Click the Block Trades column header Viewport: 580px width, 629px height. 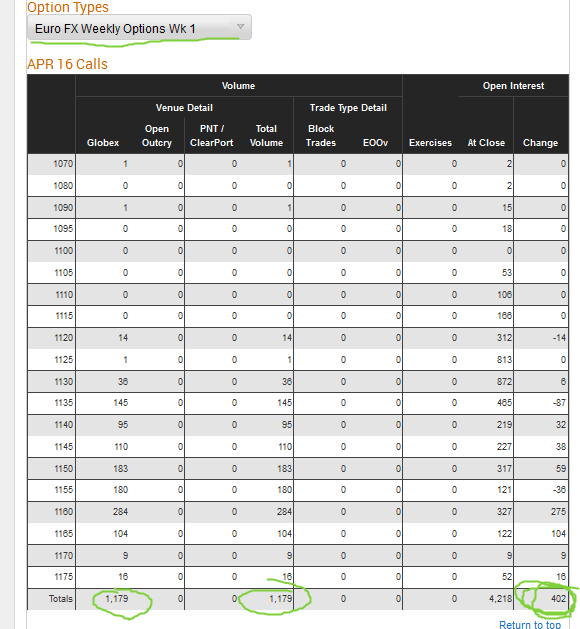pyautogui.click(x=321, y=136)
